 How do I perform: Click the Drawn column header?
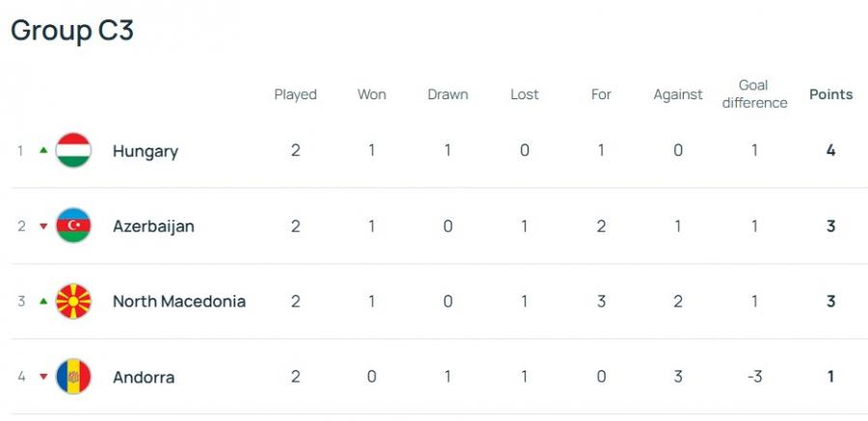[x=448, y=94]
